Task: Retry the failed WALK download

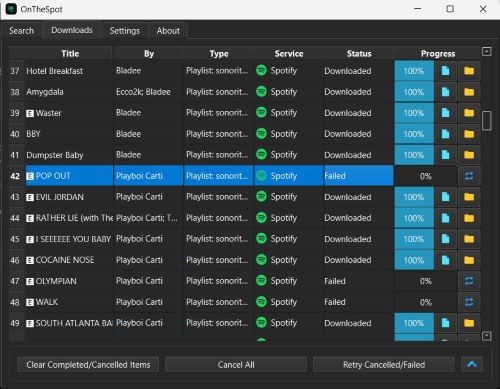Action: [469, 302]
